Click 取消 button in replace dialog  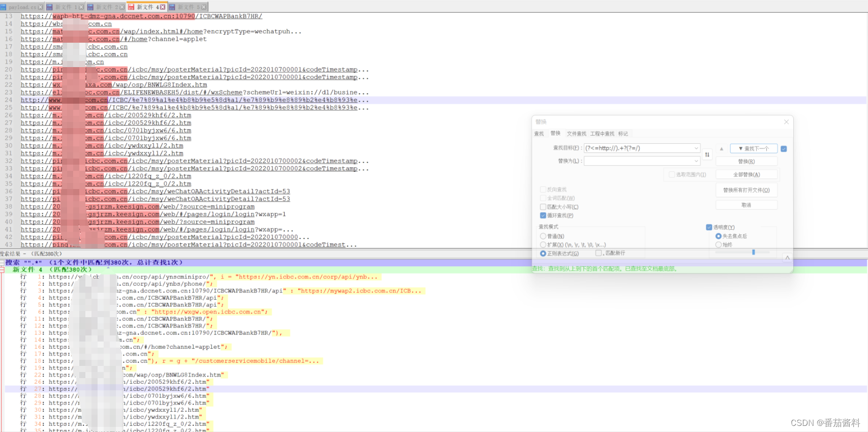point(747,205)
